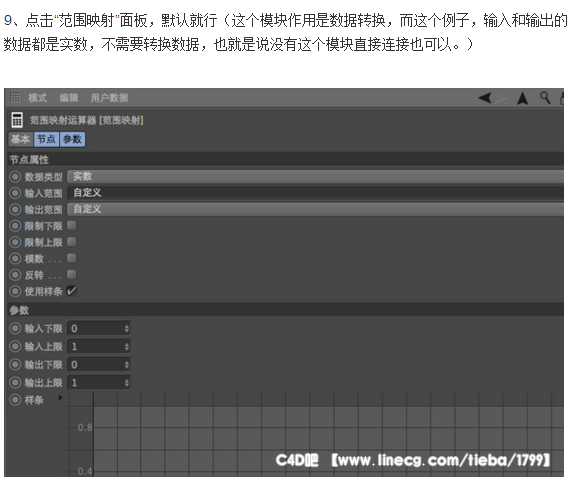Enable the 反转 checkbox
The width and height of the screenshot is (576, 477).
tap(72, 275)
